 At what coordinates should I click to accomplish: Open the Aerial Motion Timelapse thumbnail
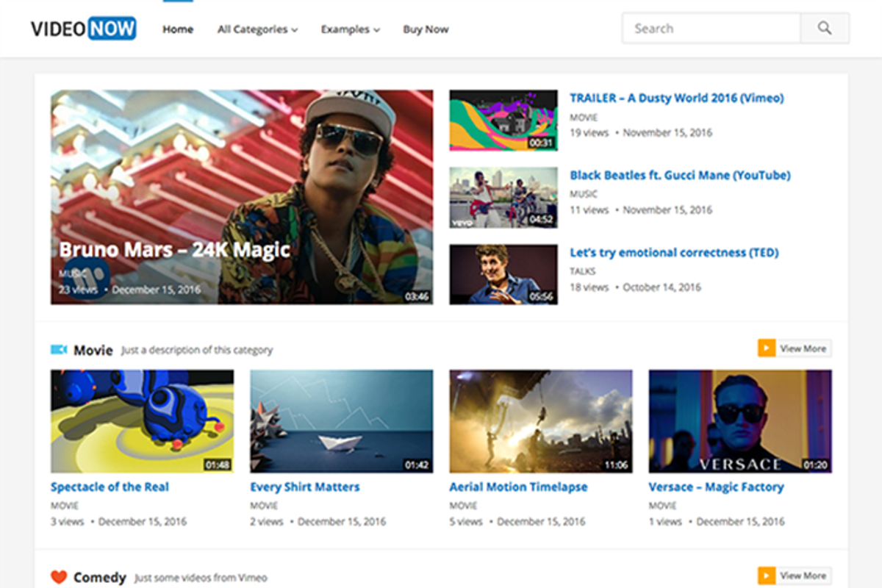pos(541,421)
